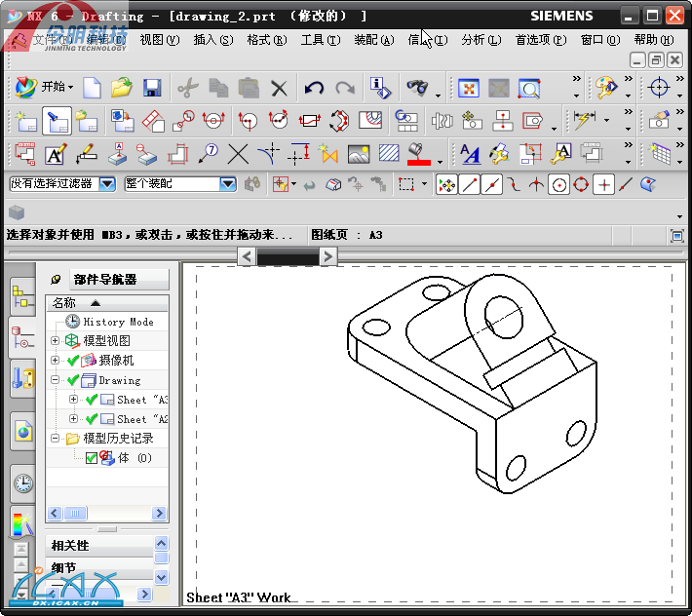Open the 插入 menu
This screenshot has width=692, height=616.
tap(212, 40)
